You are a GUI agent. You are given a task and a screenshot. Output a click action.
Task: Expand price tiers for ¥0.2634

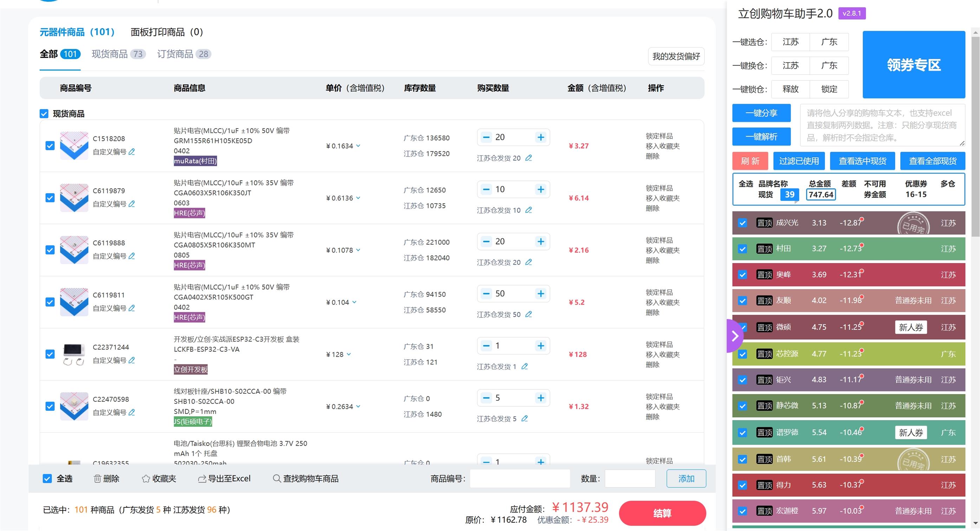[x=358, y=406]
